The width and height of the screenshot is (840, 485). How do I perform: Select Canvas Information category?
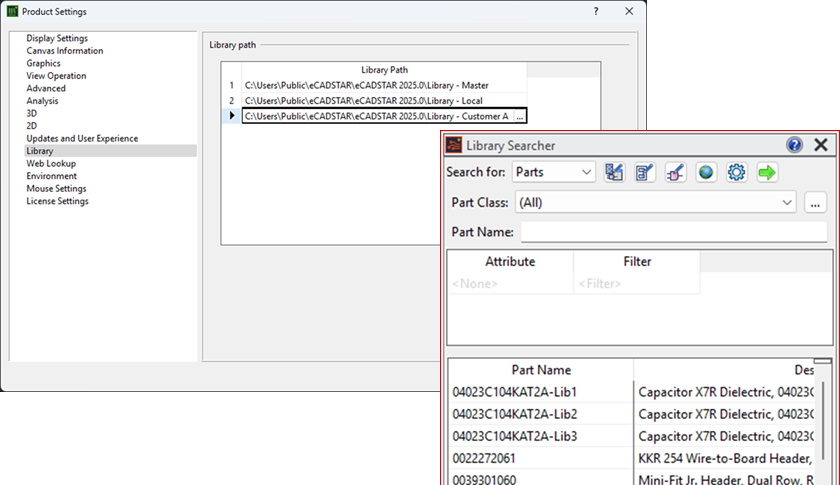tap(65, 50)
